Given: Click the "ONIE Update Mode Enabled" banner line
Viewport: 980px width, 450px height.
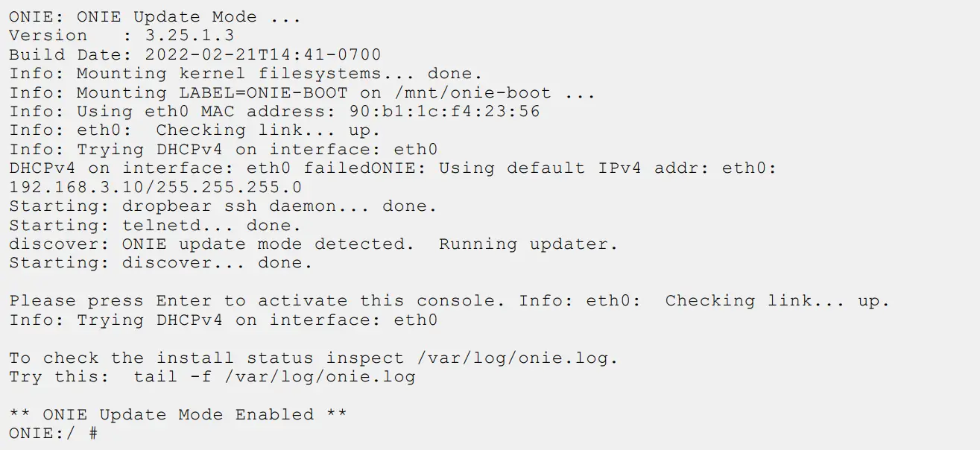Looking at the screenshot, I should pos(177,414).
